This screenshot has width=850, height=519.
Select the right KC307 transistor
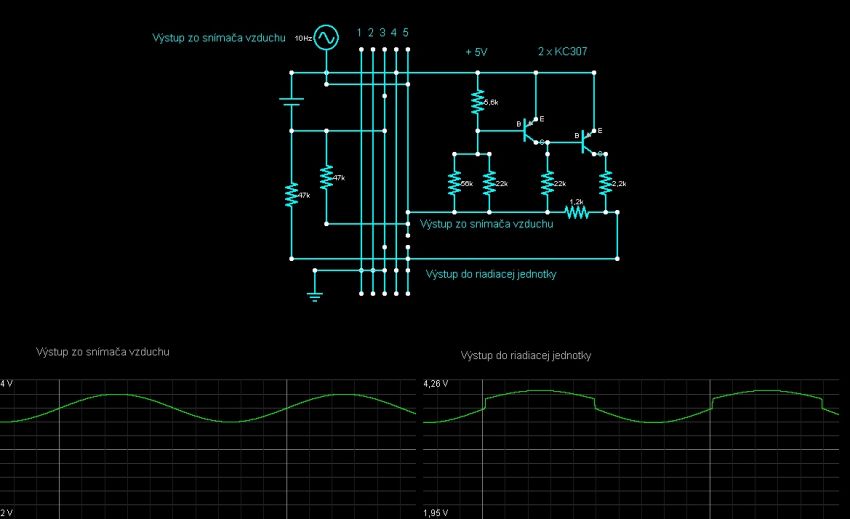(588, 142)
